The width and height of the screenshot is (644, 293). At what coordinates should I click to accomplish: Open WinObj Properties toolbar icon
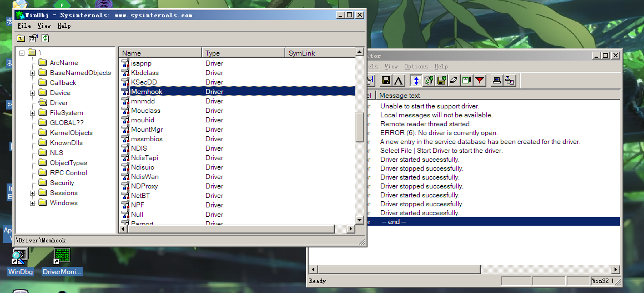click(33, 38)
